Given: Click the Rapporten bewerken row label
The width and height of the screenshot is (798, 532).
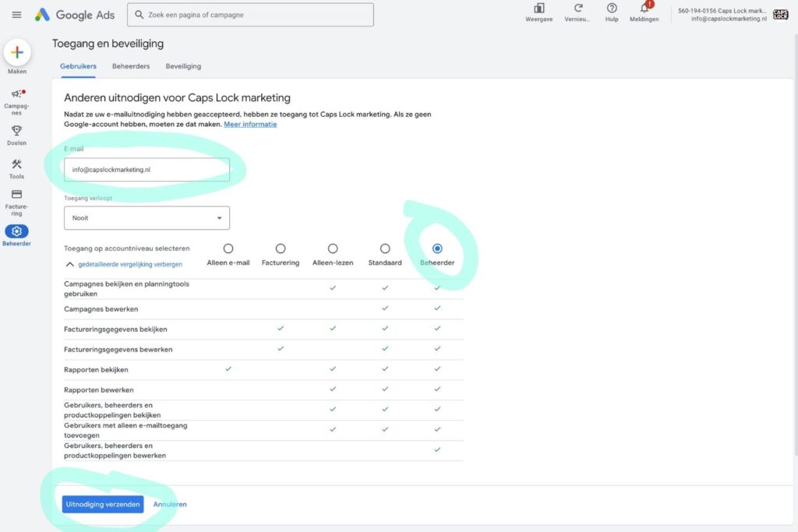Looking at the screenshot, I should pyautogui.click(x=99, y=390).
